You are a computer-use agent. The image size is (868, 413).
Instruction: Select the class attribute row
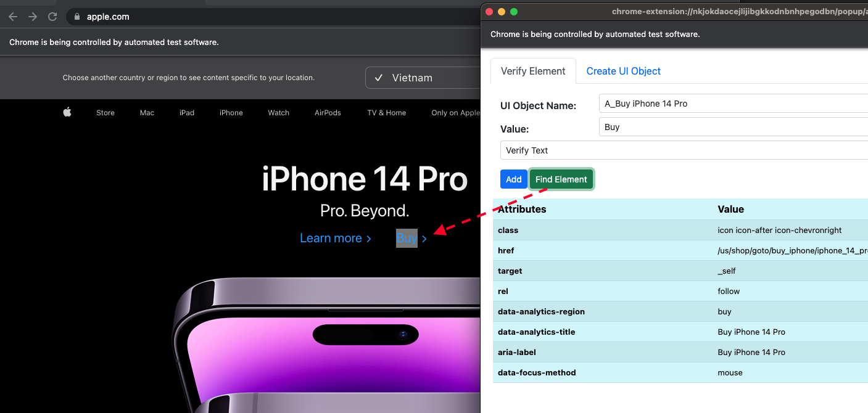tap(680, 230)
